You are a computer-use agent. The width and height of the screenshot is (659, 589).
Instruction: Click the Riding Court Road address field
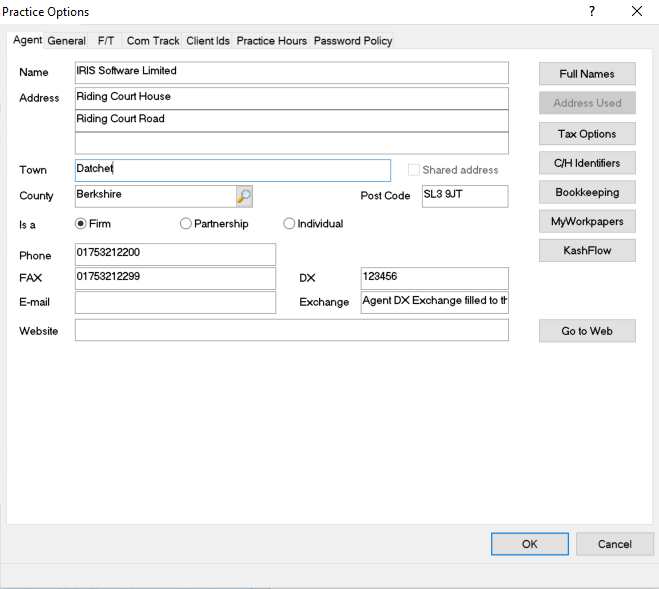coord(292,121)
